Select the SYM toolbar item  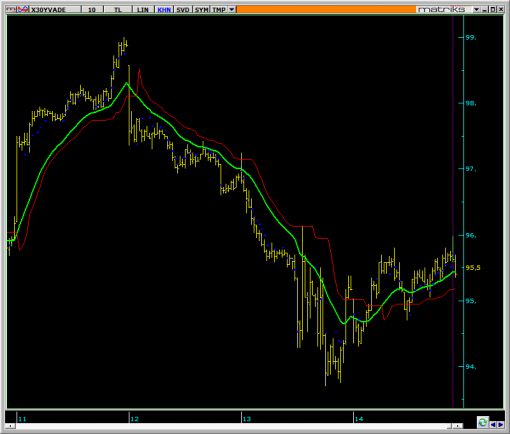(201, 10)
